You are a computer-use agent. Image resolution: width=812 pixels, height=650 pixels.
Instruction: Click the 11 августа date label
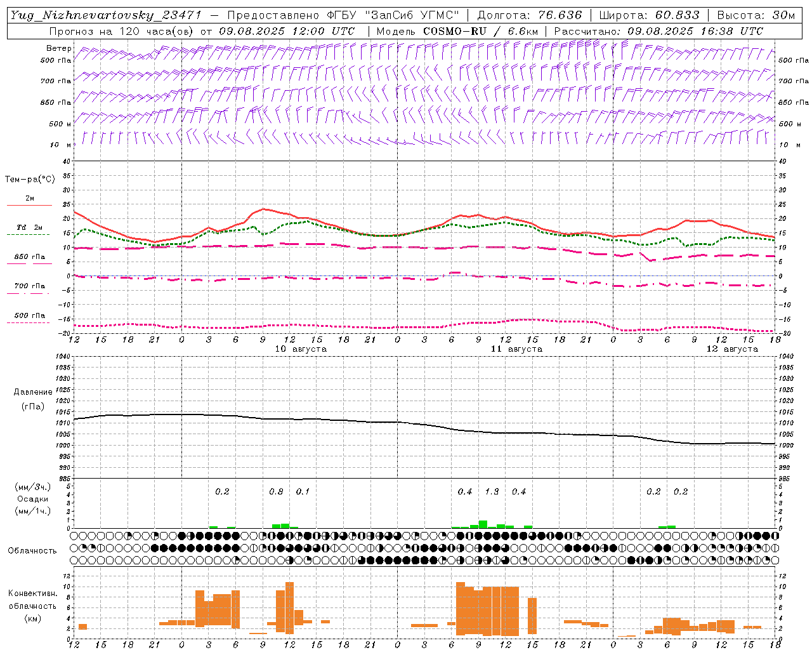tap(516, 349)
